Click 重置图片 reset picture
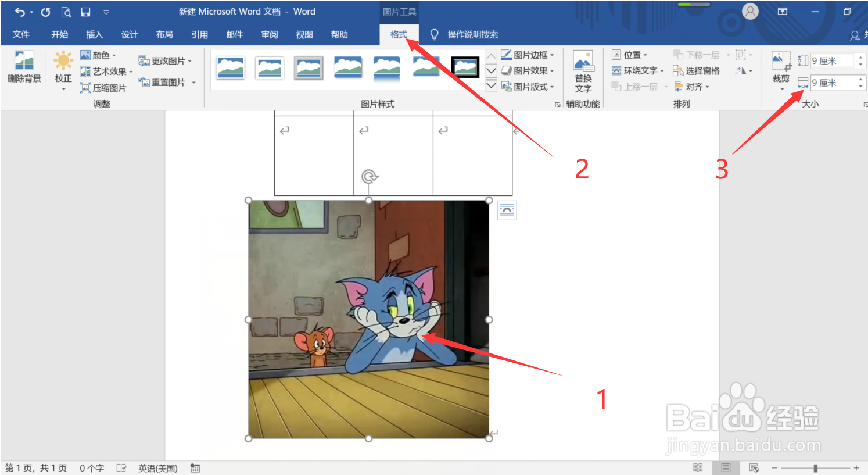Viewport: 868px width, 475px height. 162,83
